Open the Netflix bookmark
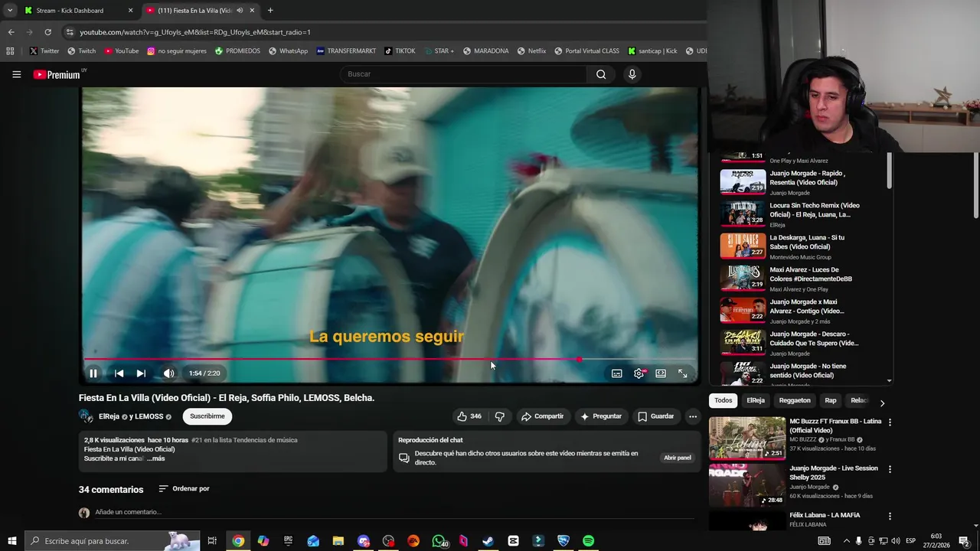Screen dimensions: 980x551 click(x=531, y=51)
